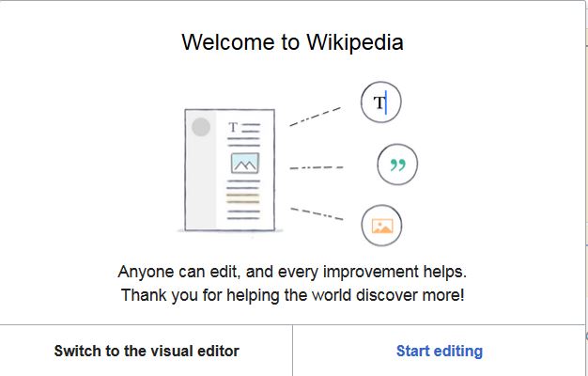Image resolution: width=588 pixels, height=376 pixels.
Task: Click the 'Thank you for helping the world discover more!' text
Action: 292,295
